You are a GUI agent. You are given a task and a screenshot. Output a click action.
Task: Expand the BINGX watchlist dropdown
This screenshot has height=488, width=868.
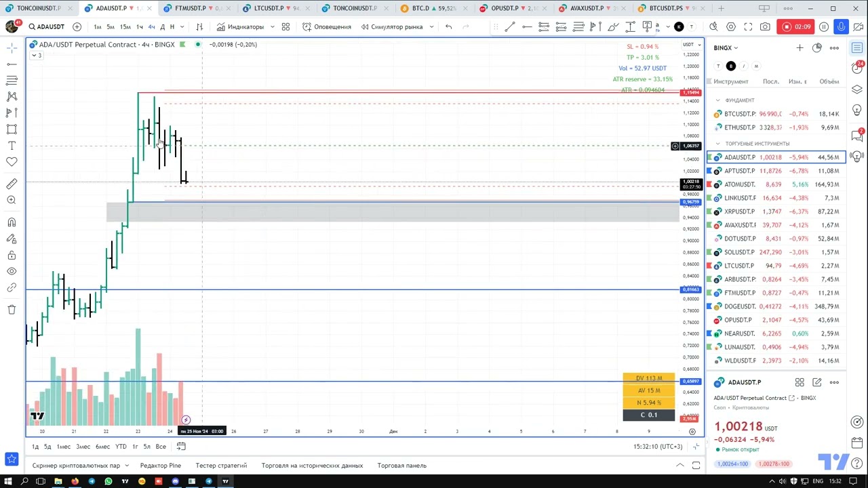[x=726, y=48]
